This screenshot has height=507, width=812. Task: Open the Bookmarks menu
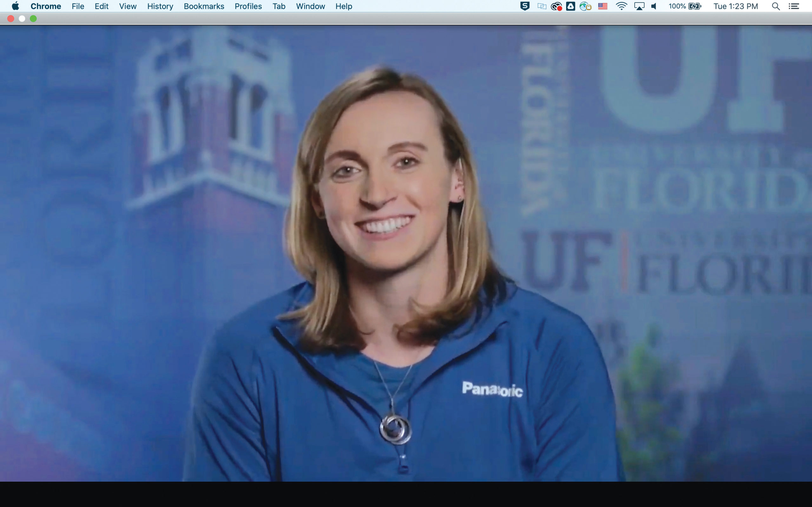[204, 6]
